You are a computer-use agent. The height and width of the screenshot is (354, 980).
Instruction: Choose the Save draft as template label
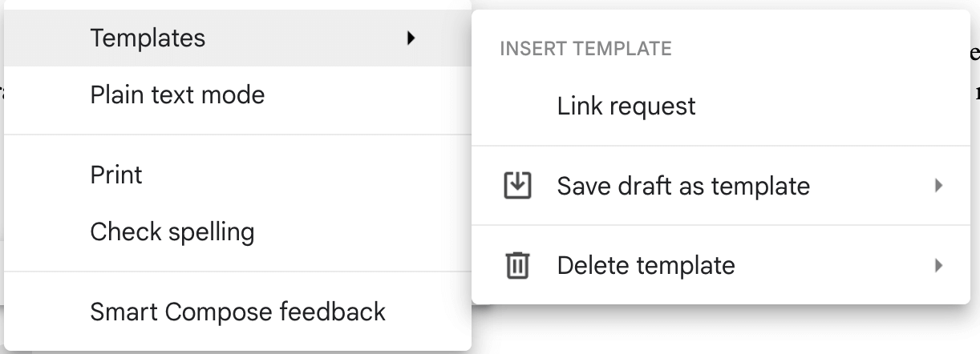683,186
